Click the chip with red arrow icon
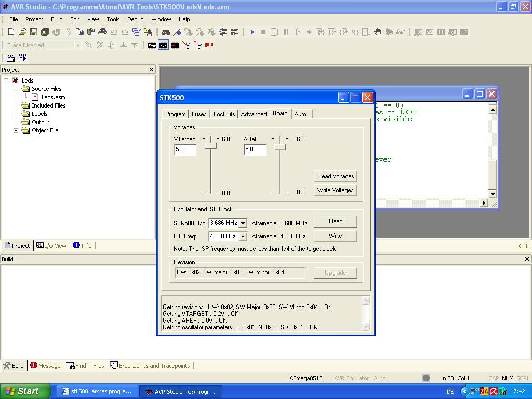Screen dimensions: 532x399 175,45
